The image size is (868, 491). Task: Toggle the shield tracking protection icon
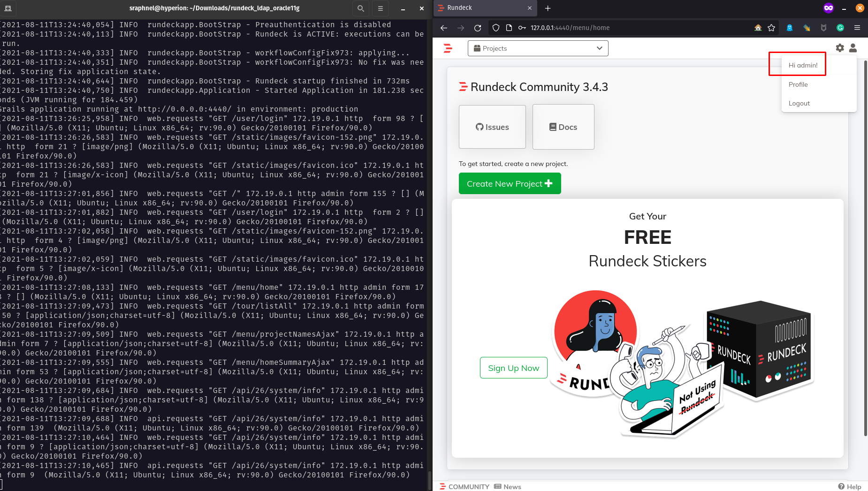click(x=495, y=28)
